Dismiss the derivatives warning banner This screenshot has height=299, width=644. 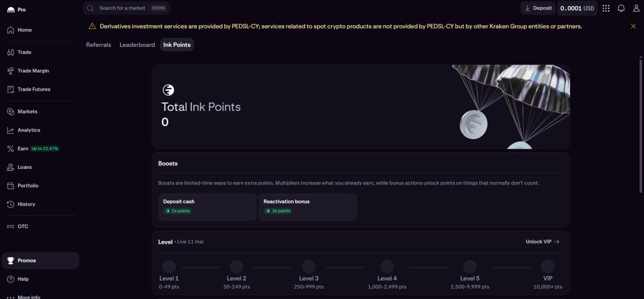[x=633, y=26]
